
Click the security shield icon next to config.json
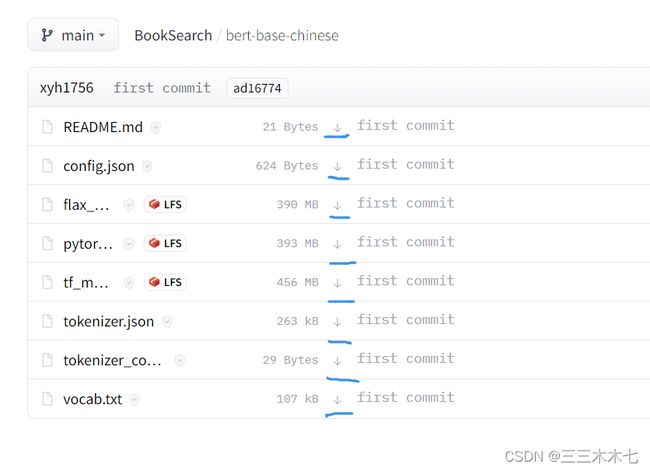(x=147, y=166)
